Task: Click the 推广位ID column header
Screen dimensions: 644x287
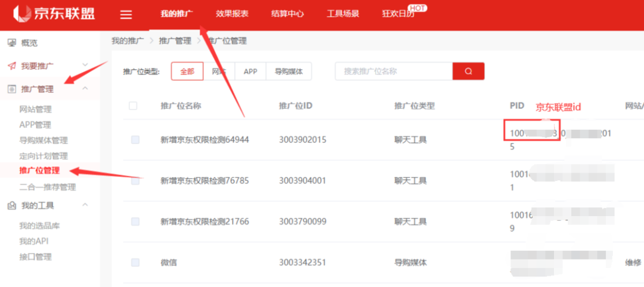Action: coord(296,106)
